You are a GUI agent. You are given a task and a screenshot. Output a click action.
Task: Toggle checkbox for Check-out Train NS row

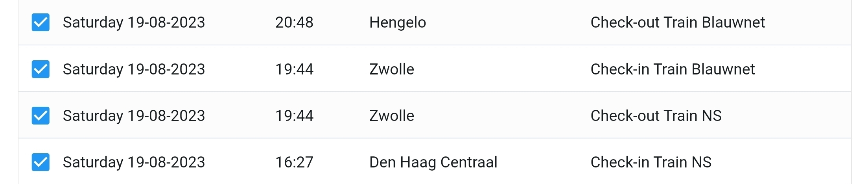41,115
